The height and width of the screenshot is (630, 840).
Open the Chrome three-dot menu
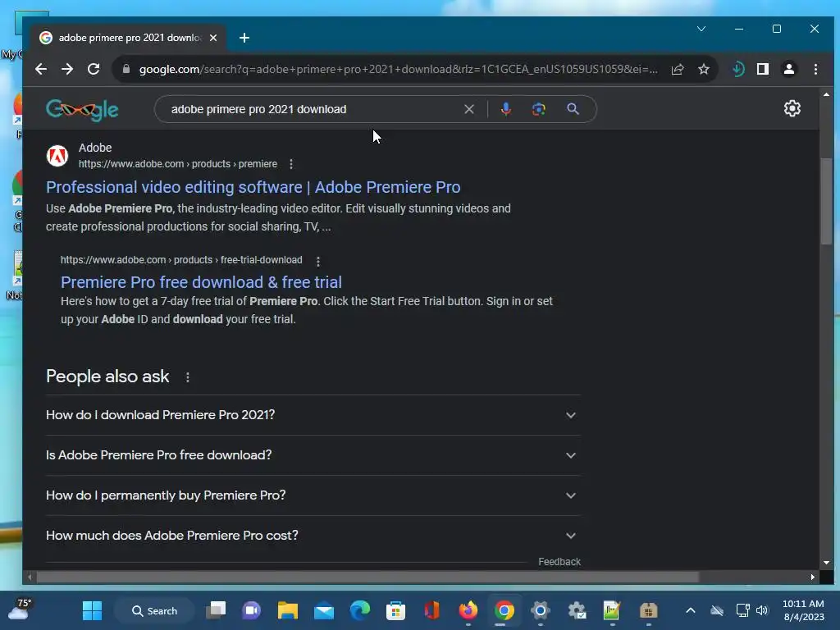point(815,69)
